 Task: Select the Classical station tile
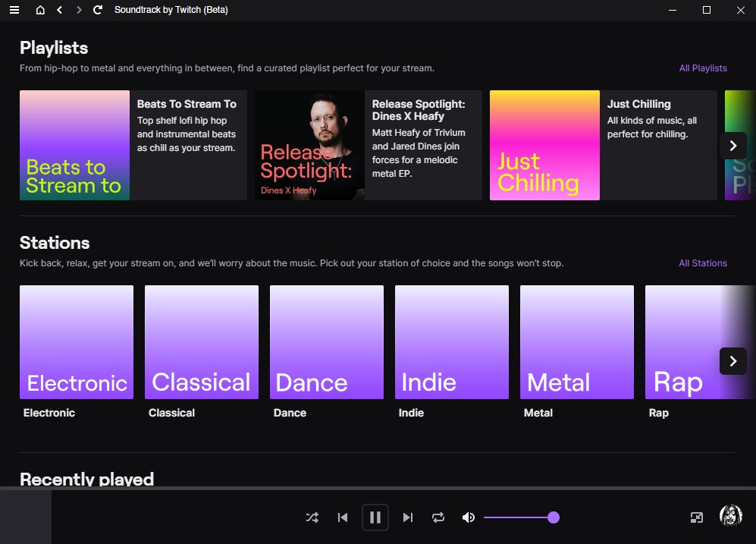click(202, 342)
